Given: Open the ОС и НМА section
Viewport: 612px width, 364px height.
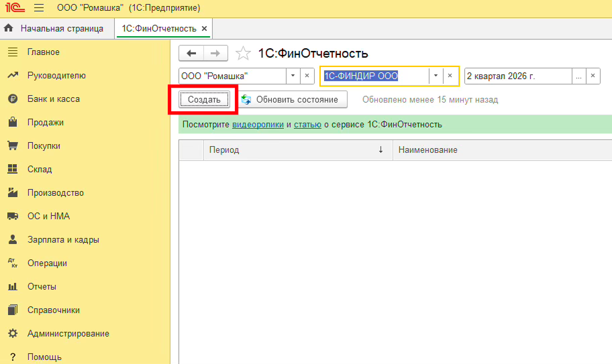Looking at the screenshot, I should tap(48, 216).
